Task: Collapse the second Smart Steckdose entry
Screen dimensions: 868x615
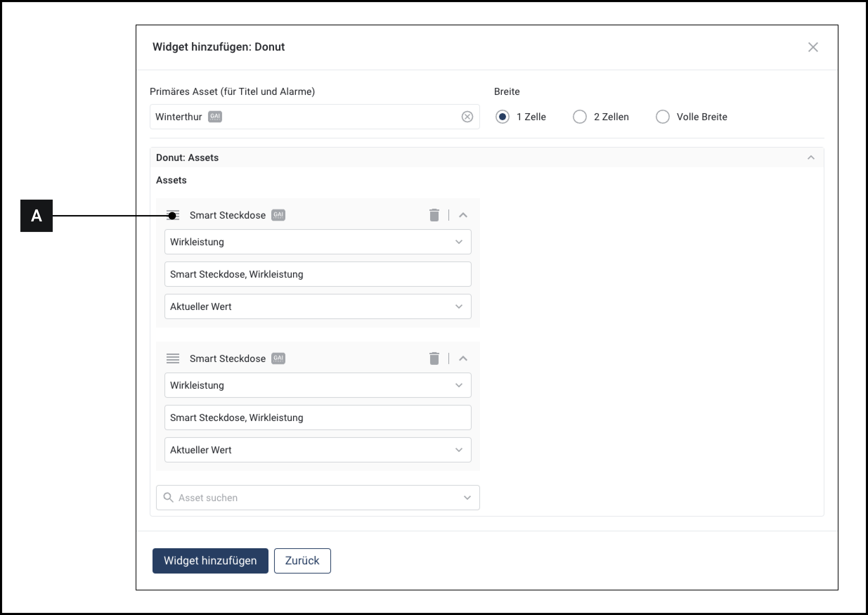Action: point(463,358)
